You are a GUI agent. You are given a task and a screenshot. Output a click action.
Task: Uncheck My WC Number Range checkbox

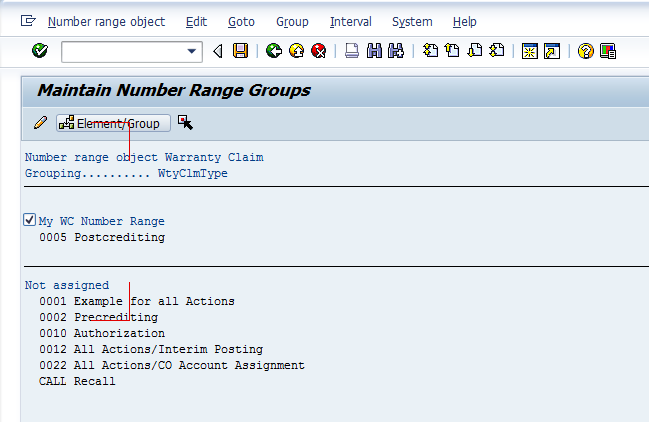29,220
